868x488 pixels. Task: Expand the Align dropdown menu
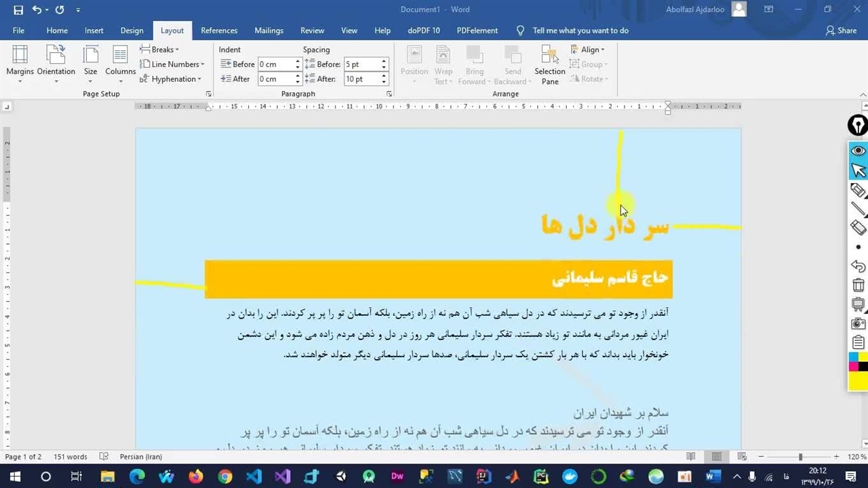coord(588,49)
